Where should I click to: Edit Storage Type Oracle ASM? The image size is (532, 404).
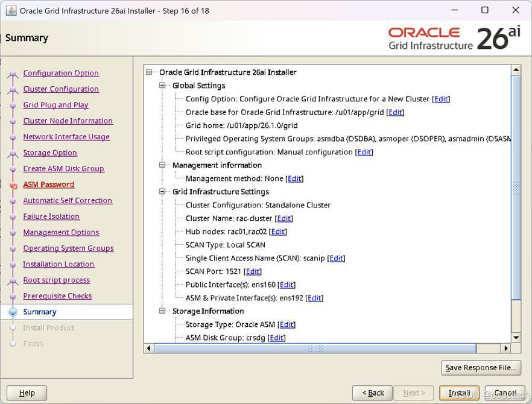click(x=287, y=324)
